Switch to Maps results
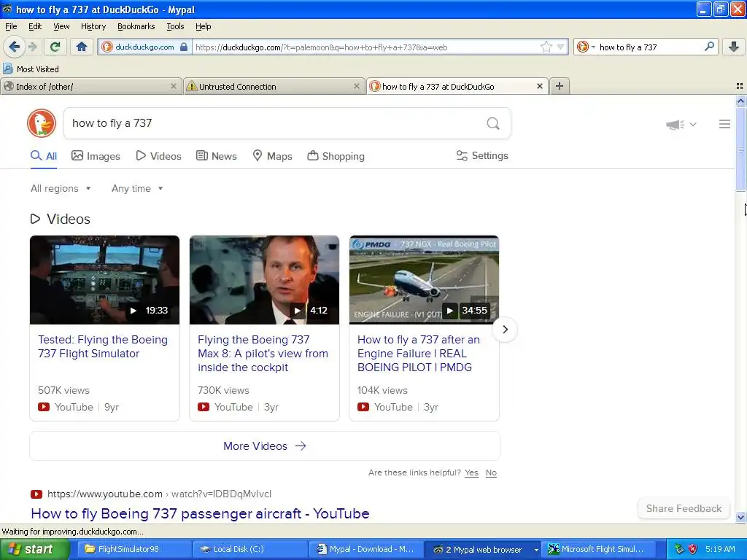 (272, 156)
